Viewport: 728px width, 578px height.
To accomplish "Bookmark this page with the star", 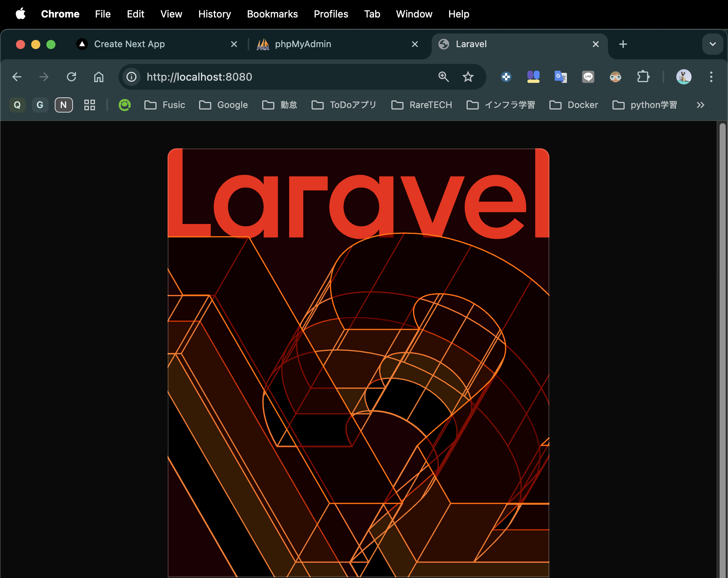I will [x=468, y=77].
